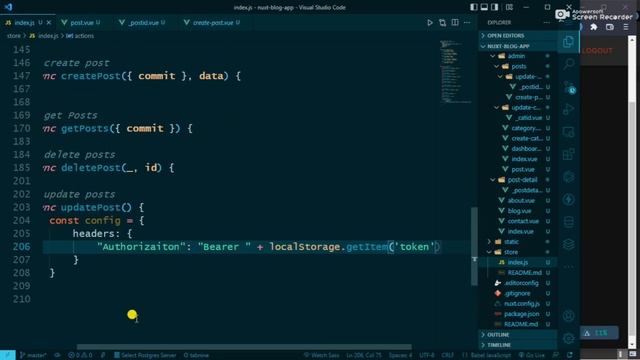Click the editor horizontal scrollbar
Viewport: 640px width, 360px height.
point(244,347)
